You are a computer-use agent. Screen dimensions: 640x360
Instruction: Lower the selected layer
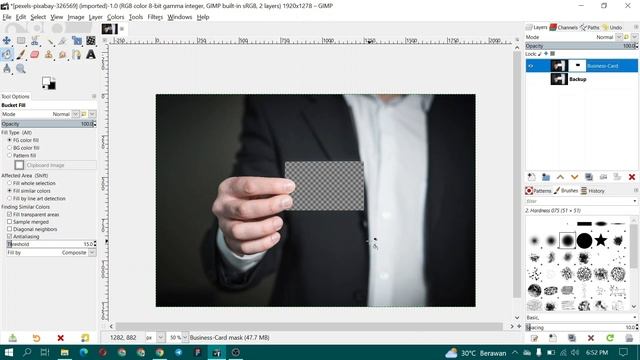click(574, 177)
